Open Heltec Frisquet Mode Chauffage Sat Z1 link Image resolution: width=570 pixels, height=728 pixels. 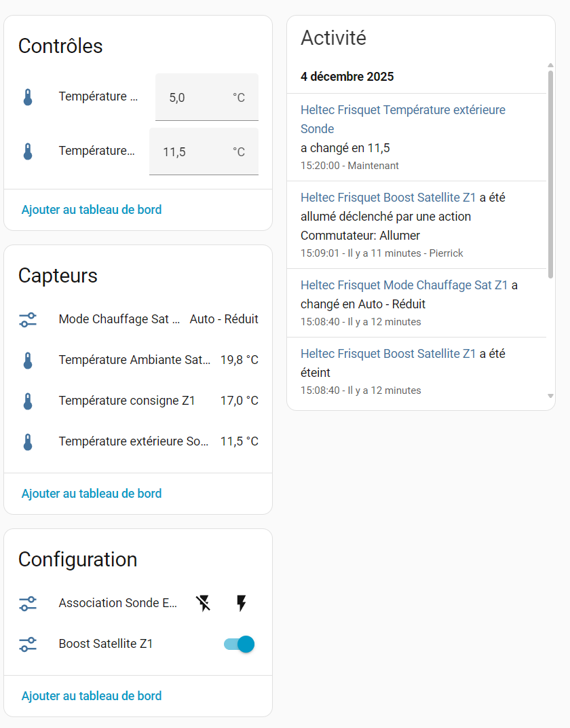click(404, 285)
